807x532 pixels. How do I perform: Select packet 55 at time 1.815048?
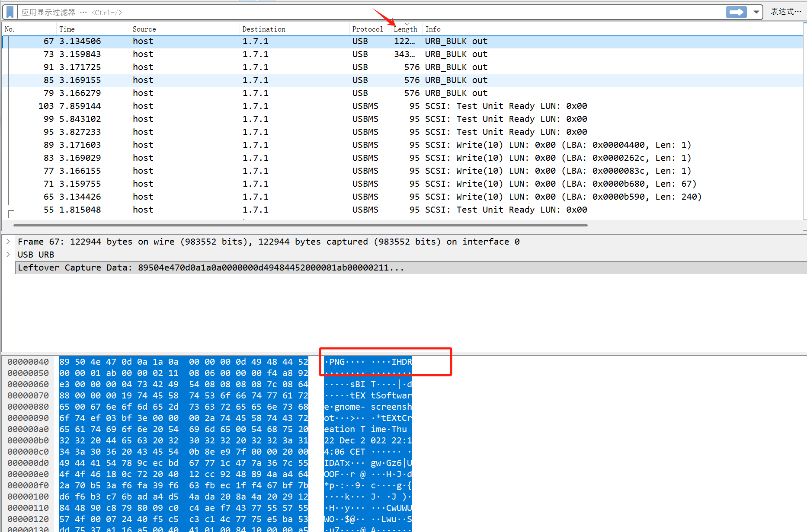point(402,210)
